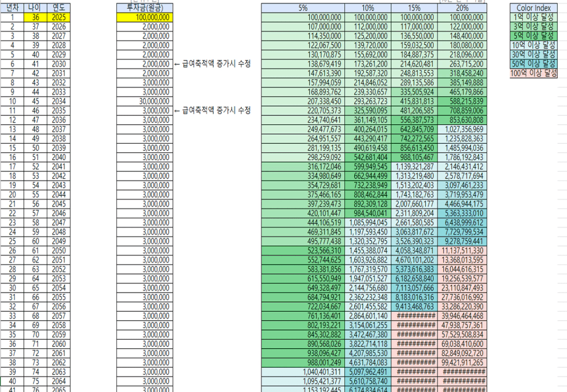The width and height of the screenshot is (567, 392).
Task: Select the 10% value 112,000,000
Action: pyautogui.click(x=368, y=27)
